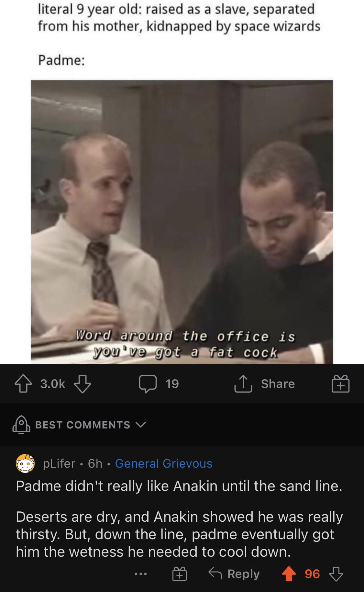Open the comment's three-dot options menu
This screenshot has width=364, height=592.
tap(141, 574)
